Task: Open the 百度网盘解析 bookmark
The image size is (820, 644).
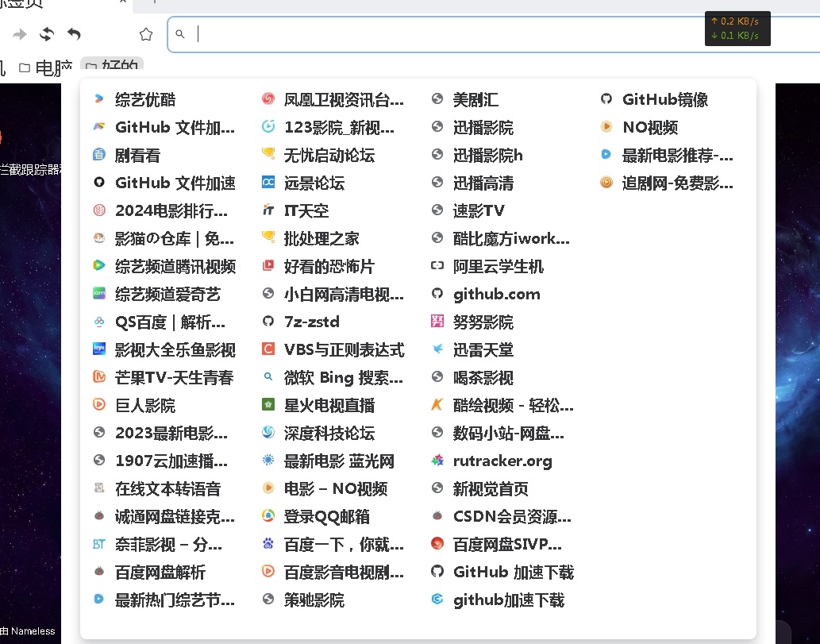Action: (149, 572)
